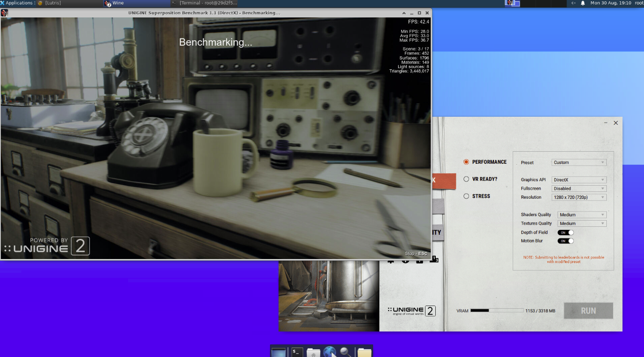Select the PERFORMANCE mode radio button
644x357 pixels.
(x=466, y=162)
